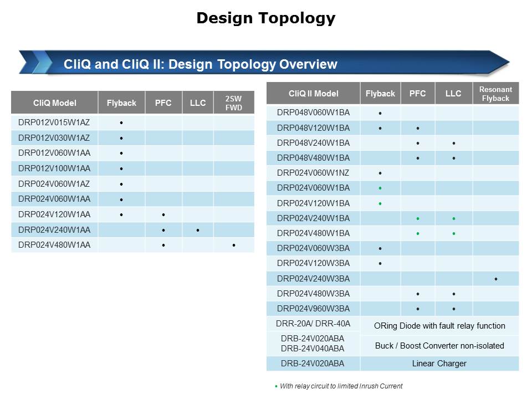Click the ORing Diode with fault relay cell
The image size is (532, 399).
pos(439,326)
